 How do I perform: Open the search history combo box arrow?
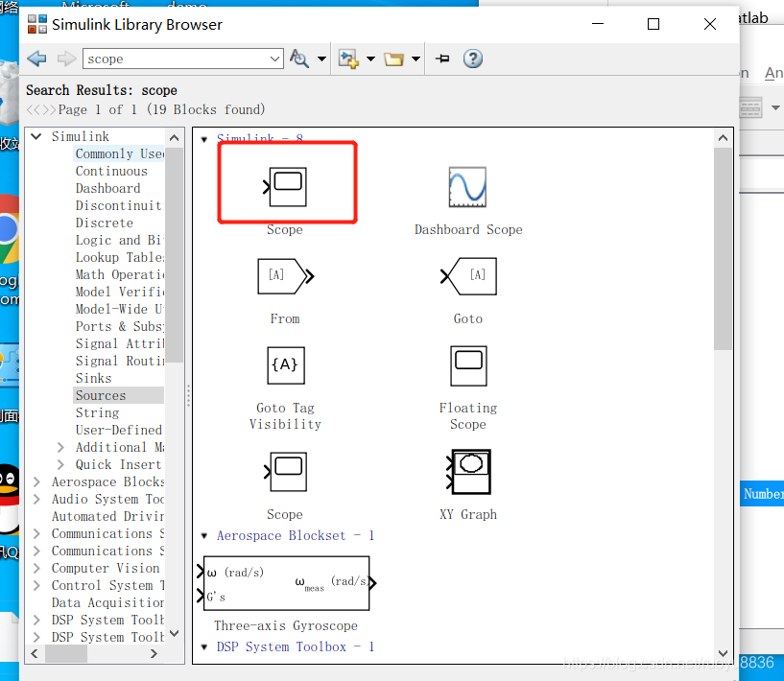click(x=274, y=59)
